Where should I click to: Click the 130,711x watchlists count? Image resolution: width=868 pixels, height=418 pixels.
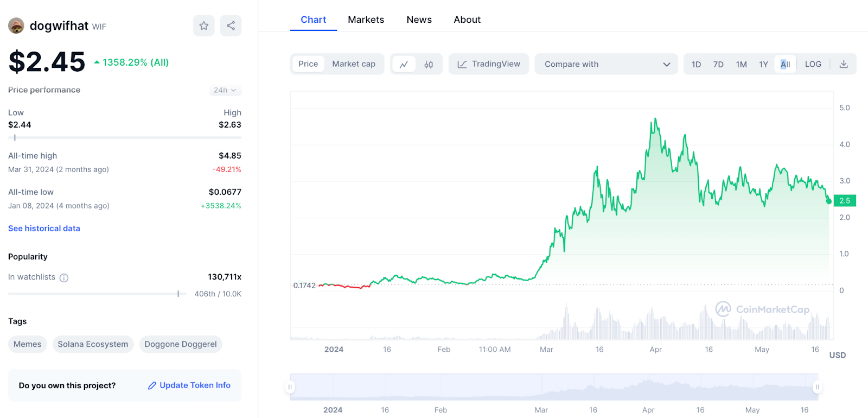(x=225, y=277)
